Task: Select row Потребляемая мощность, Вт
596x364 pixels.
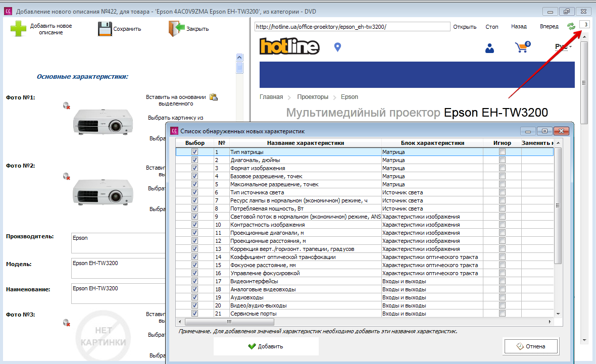Action: point(365,208)
